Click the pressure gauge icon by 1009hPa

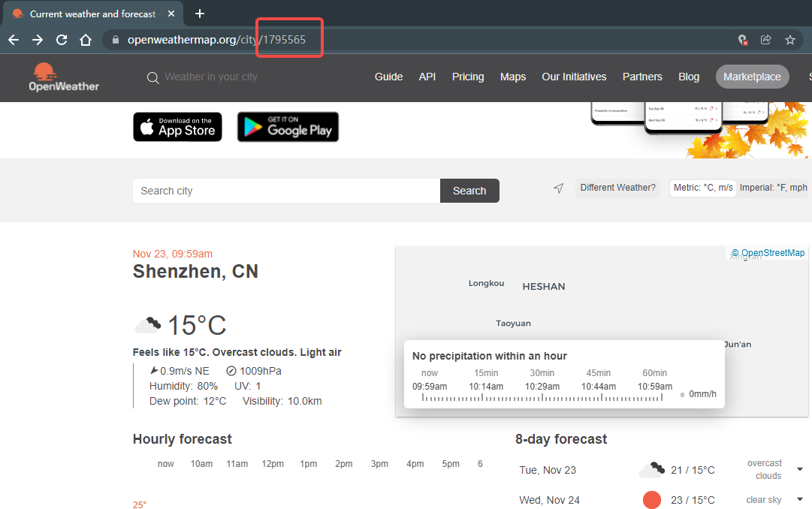[x=231, y=371]
